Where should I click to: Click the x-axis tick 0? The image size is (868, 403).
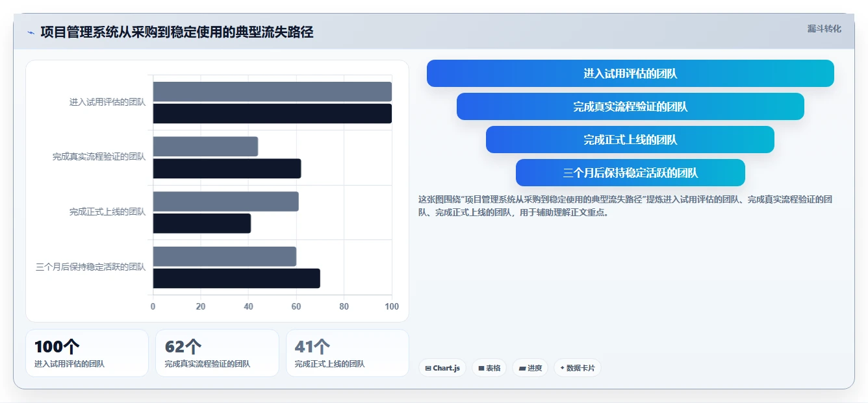click(153, 306)
